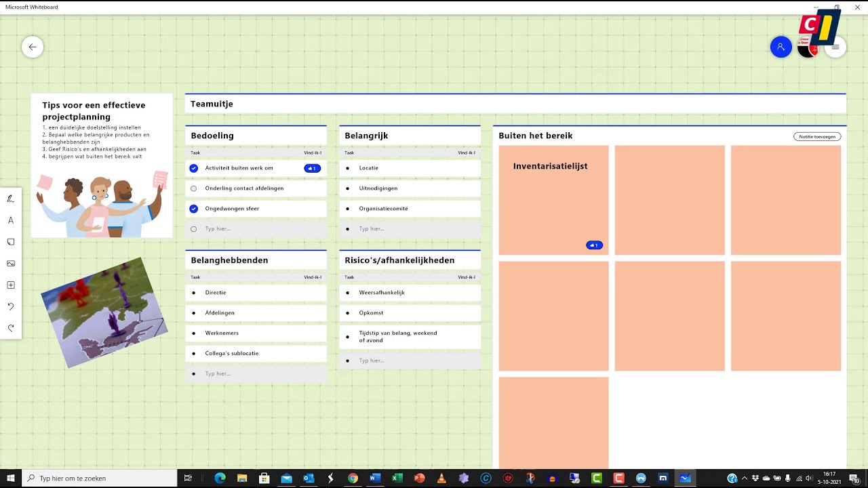Open the blue share people icon
The width and height of the screenshot is (868, 488).
781,47
